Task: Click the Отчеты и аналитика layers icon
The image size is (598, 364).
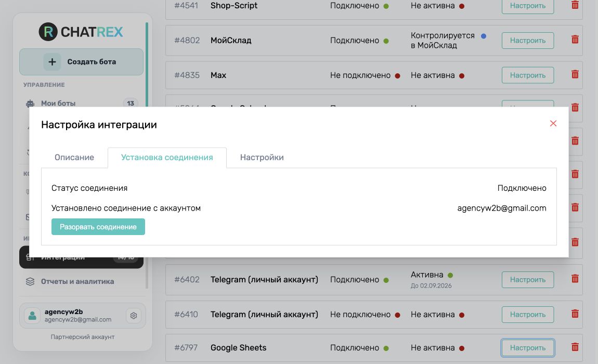Action: pos(30,282)
